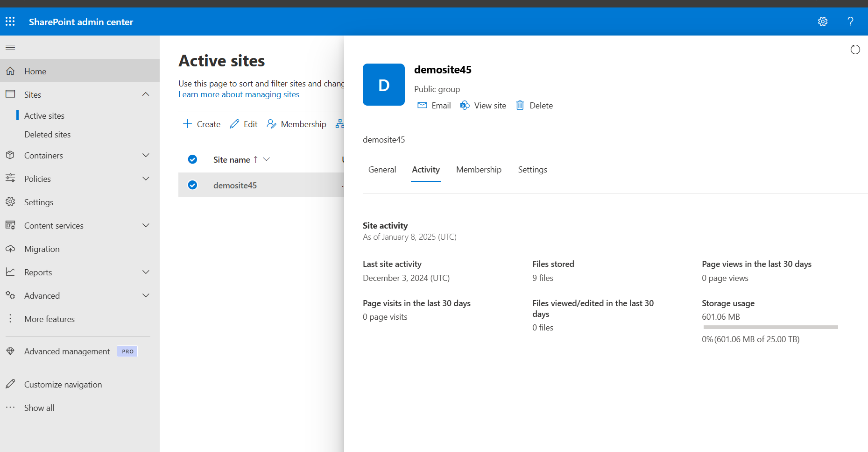The width and height of the screenshot is (868, 452).
Task: Click the Delete button label
Action: pyautogui.click(x=541, y=106)
